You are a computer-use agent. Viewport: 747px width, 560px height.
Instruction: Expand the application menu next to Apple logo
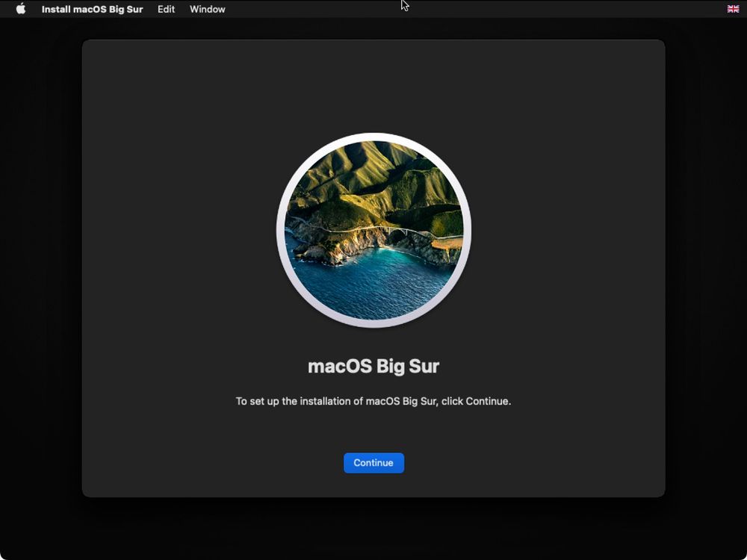(91, 9)
